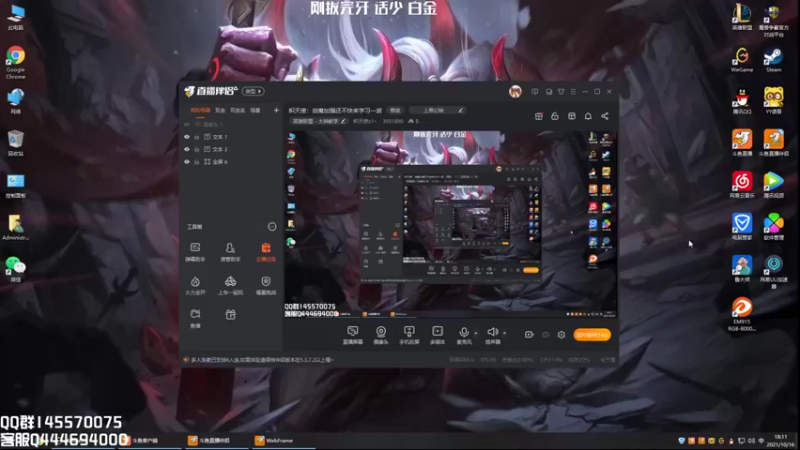This screenshot has width=800, height=450.
Task: Lock the 全屏 6 source
Action: (x=196, y=162)
